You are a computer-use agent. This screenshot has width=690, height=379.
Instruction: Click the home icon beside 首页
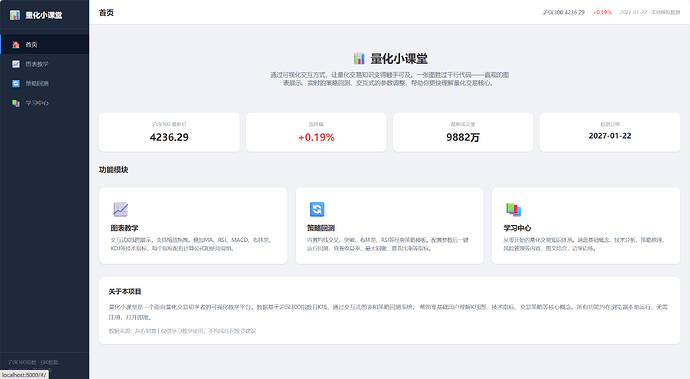tap(16, 44)
